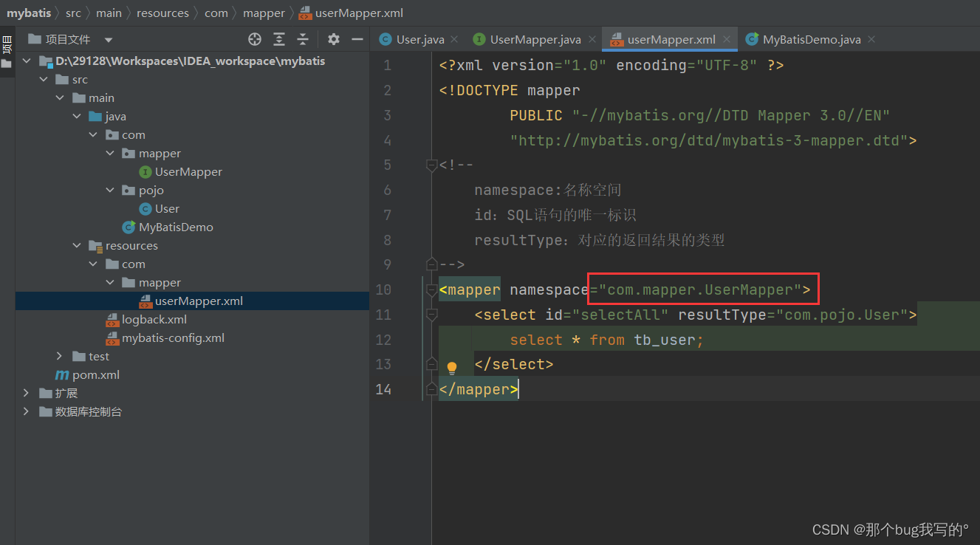The width and height of the screenshot is (980, 545).
Task: Click the fold end marker on line 9
Action: (432, 264)
